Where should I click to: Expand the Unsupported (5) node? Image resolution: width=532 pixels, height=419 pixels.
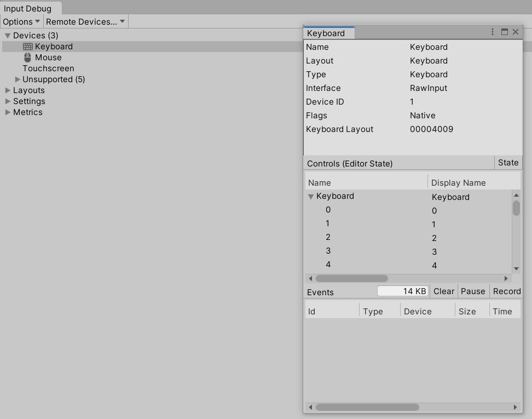click(x=18, y=79)
